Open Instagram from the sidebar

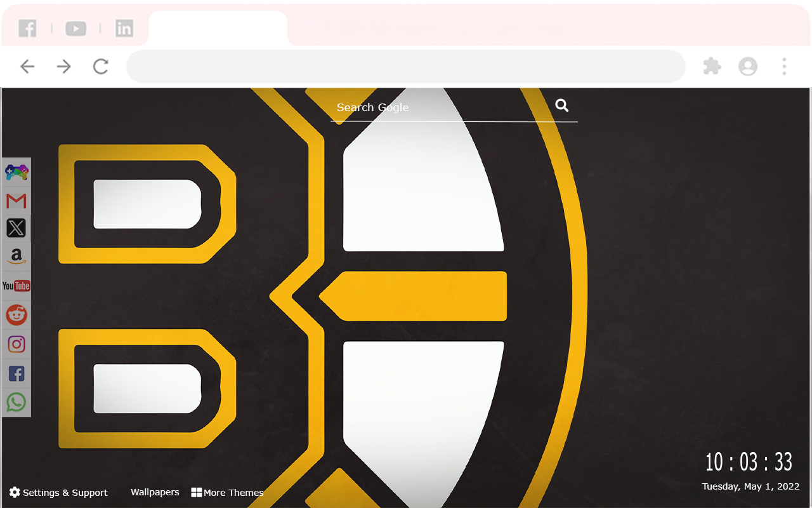pos(16,344)
